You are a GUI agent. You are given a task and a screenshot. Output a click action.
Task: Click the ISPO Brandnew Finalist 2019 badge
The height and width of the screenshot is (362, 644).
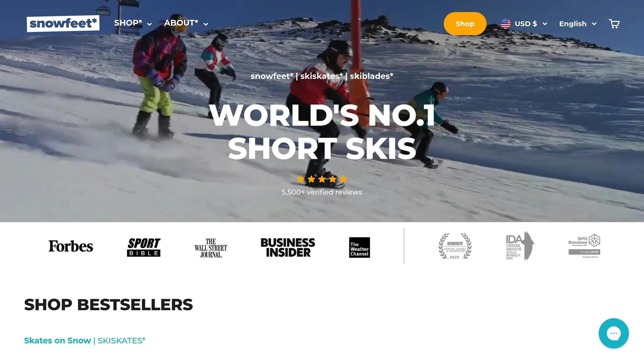point(584,246)
